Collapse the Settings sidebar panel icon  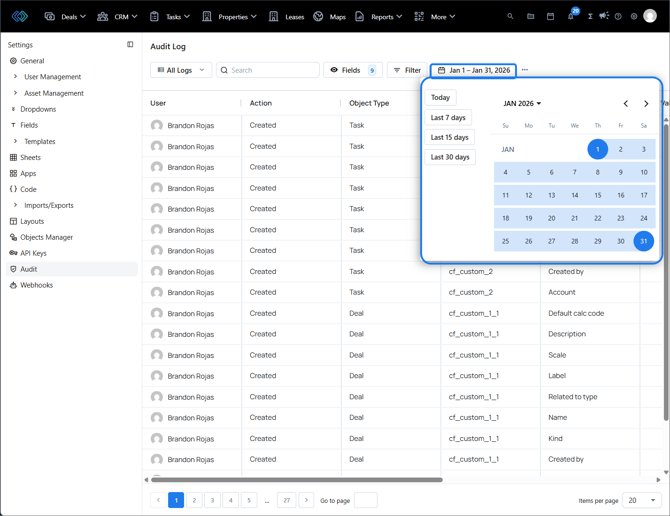tap(130, 44)
